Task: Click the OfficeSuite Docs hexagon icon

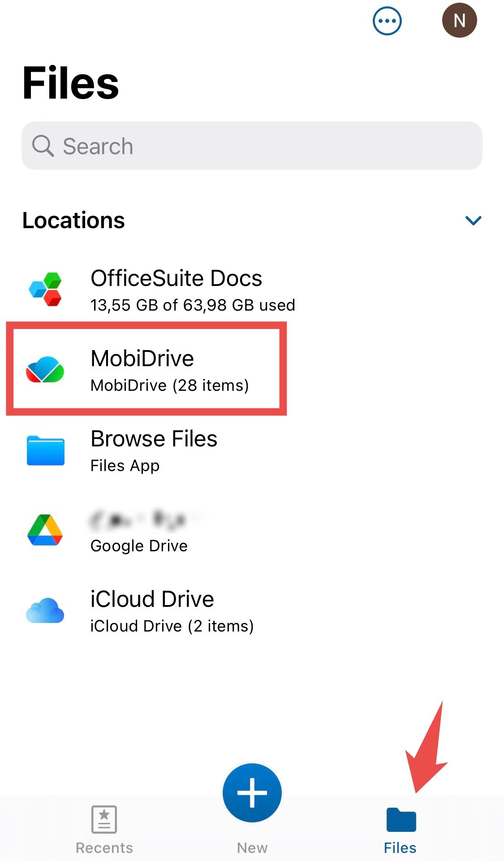Action: tap(45, 289)
